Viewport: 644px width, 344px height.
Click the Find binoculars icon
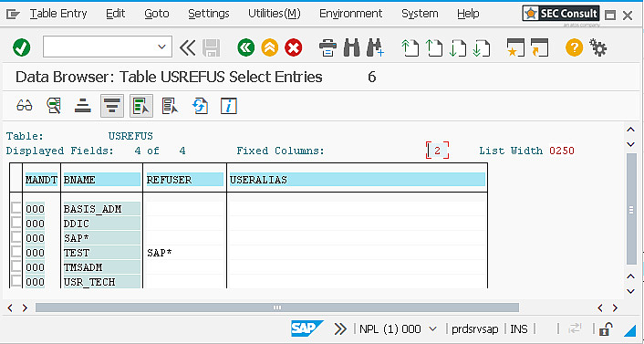[x=351, y=47]
